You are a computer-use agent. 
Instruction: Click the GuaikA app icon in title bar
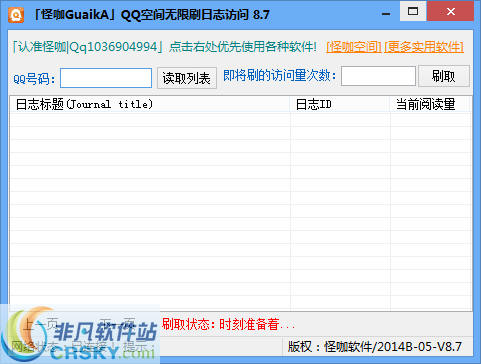[x=16, y=15]
